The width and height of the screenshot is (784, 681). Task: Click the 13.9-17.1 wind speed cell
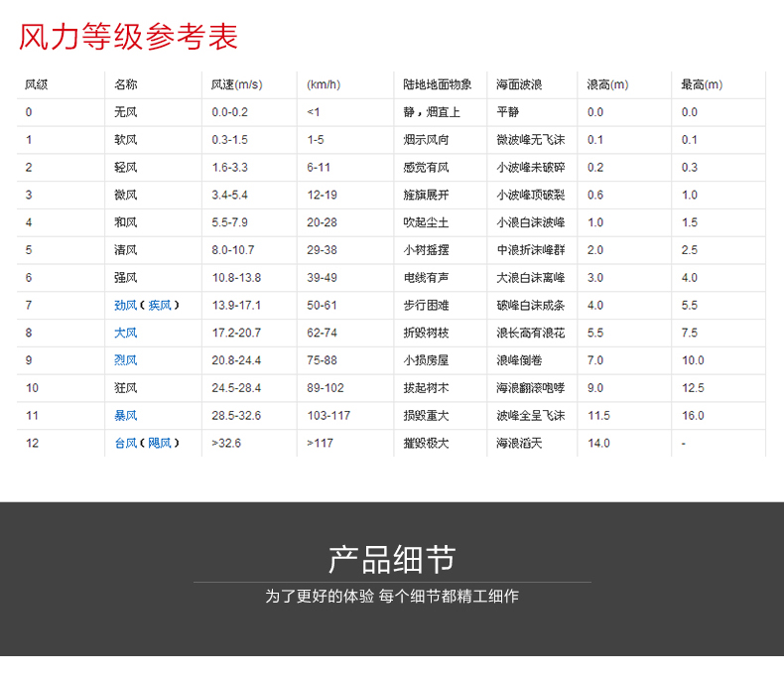pyautogui.click(x=236, y=305)
